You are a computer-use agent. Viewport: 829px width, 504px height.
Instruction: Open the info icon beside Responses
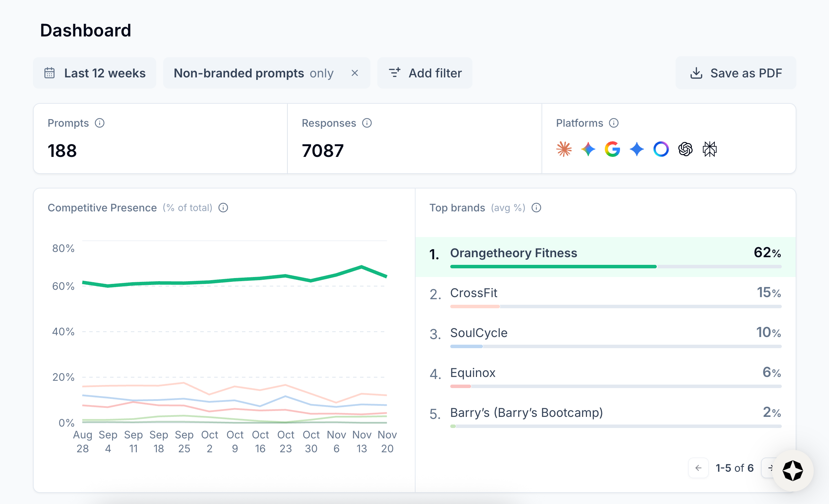tap(367, 123)
